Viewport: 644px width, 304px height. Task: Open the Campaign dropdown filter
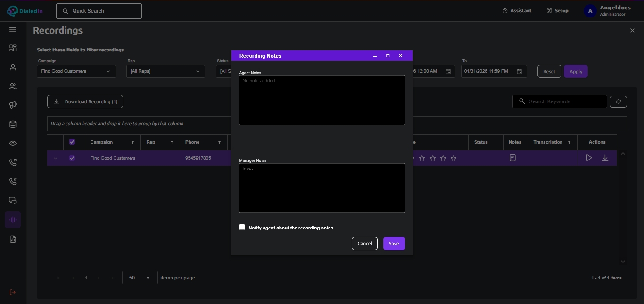coord(76,71)
